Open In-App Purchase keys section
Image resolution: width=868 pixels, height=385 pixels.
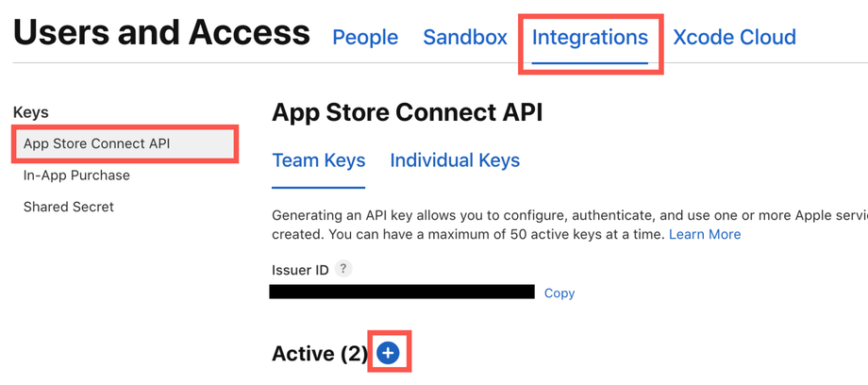[x=76, y=176]
